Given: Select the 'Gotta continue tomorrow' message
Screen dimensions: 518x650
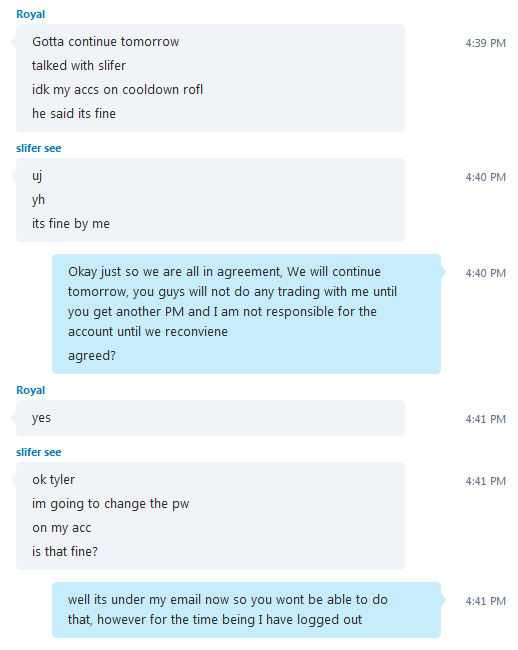Looking at the screenshot, I should tap(106, 41).
